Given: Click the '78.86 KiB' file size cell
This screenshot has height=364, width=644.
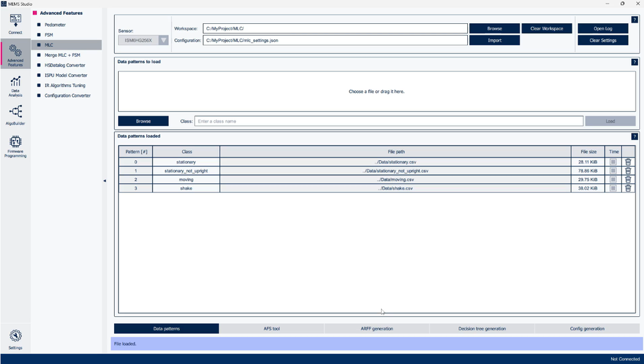Looking at the screenshot, I should [588, 170].
